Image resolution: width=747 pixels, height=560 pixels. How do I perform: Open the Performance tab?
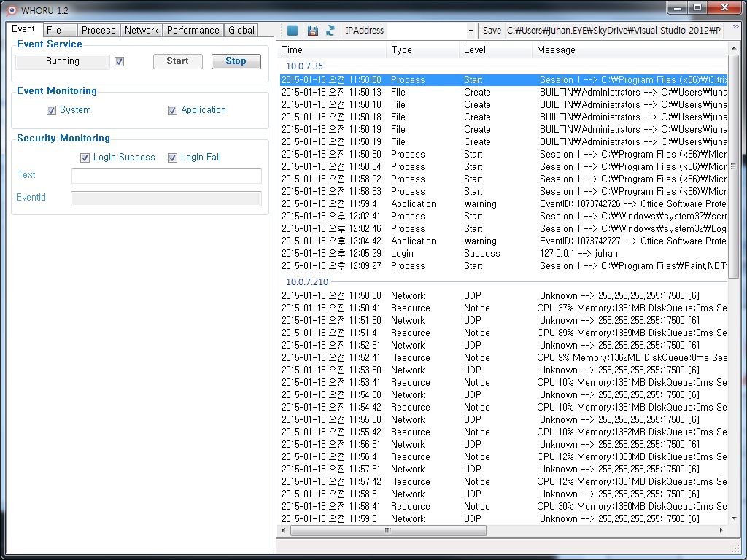click(193, 31)
